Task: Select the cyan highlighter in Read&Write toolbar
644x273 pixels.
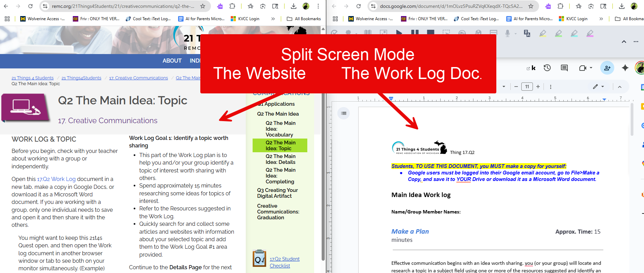Action: point(574,33)
